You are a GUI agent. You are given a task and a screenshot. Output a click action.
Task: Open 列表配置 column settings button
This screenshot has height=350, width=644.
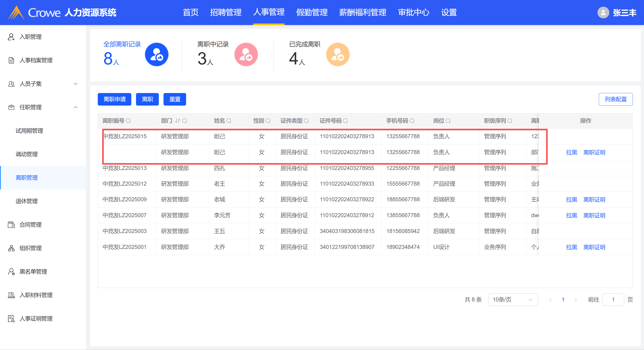pyautogui.click(x=615, y=99)
